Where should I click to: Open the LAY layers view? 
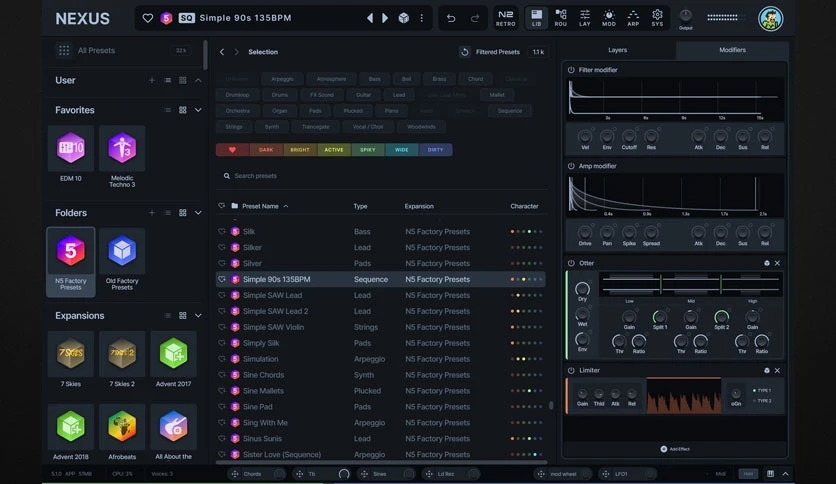pos(585,18)
